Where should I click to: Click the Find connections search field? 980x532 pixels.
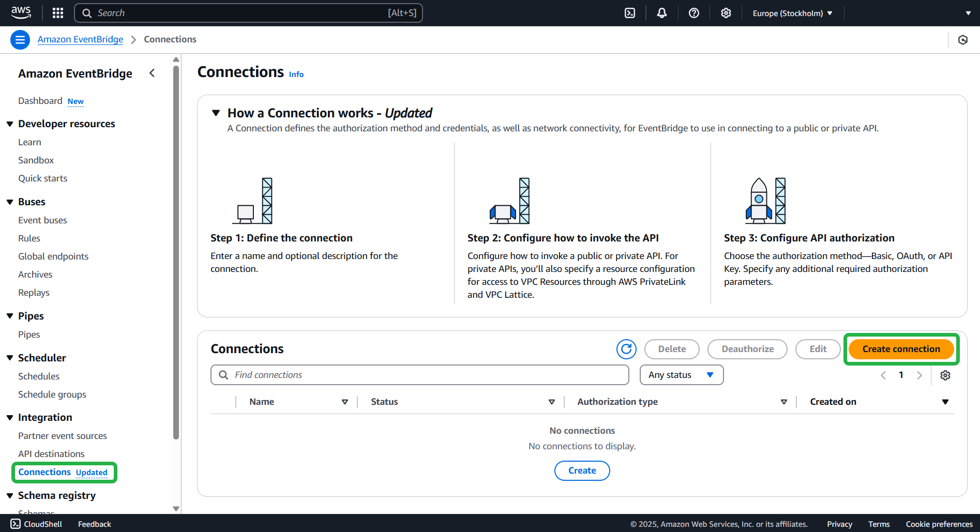click(x=419, y=375)
